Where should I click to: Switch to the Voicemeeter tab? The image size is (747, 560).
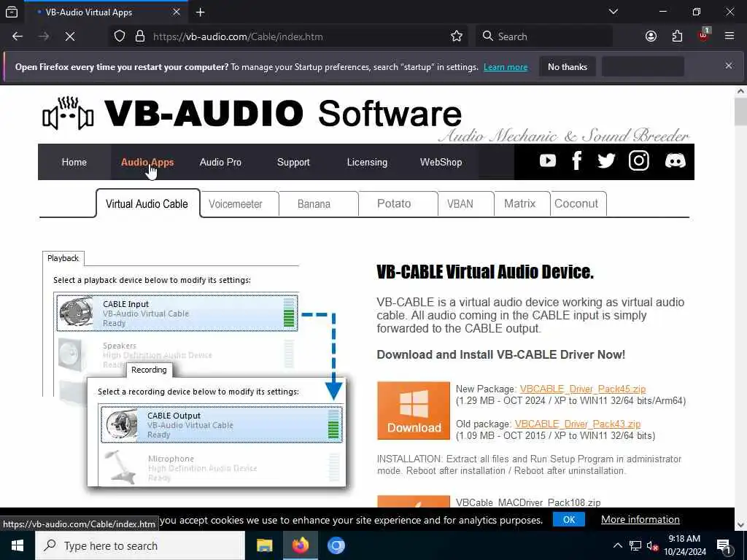pyautogui.click(x=236, y=204)
